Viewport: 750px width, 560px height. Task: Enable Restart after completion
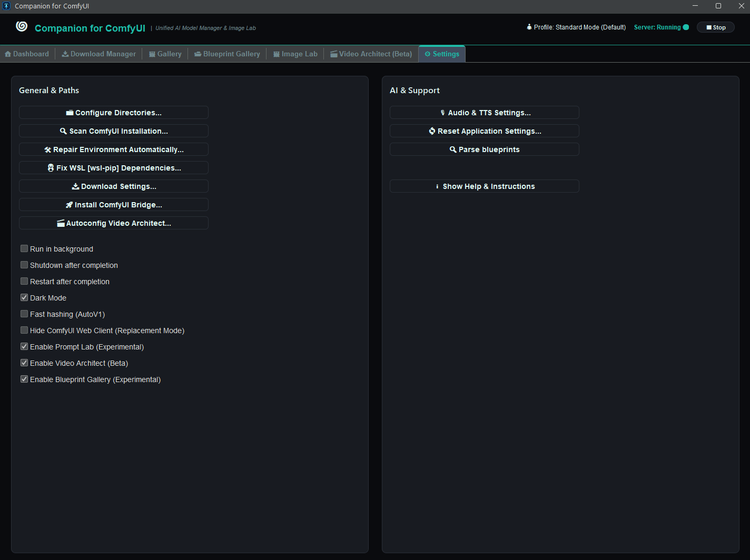click(x=24, y=281)
